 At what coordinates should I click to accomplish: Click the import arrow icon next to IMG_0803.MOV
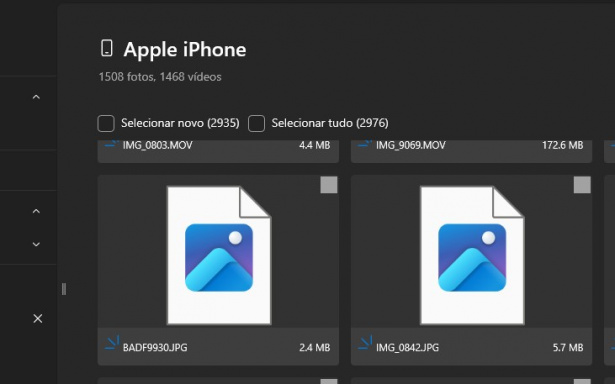point(112,144)
